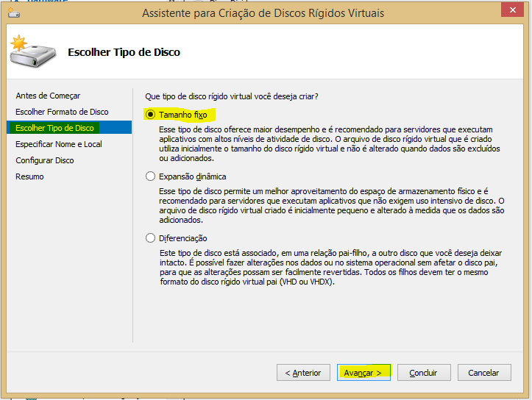Click the Tamanho fixo description paragraph

(330, 143)
